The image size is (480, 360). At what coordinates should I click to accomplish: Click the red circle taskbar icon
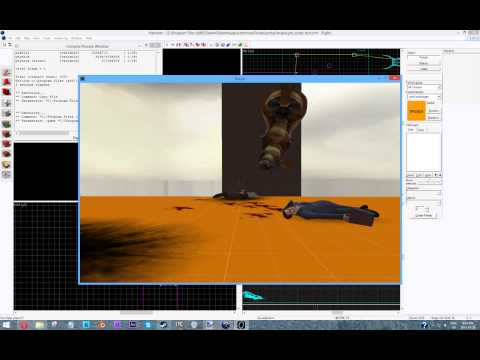24,325
